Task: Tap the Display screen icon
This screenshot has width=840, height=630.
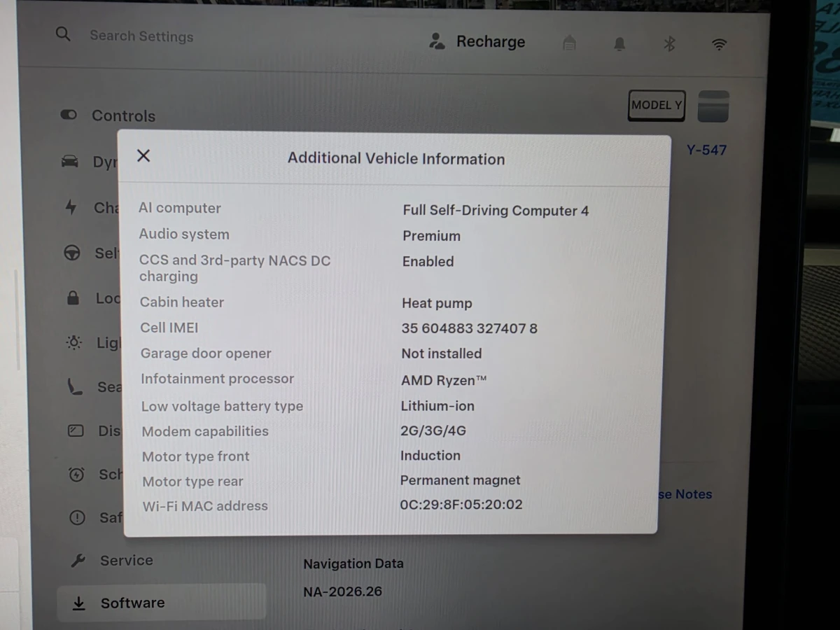Action: coord(76,430)
